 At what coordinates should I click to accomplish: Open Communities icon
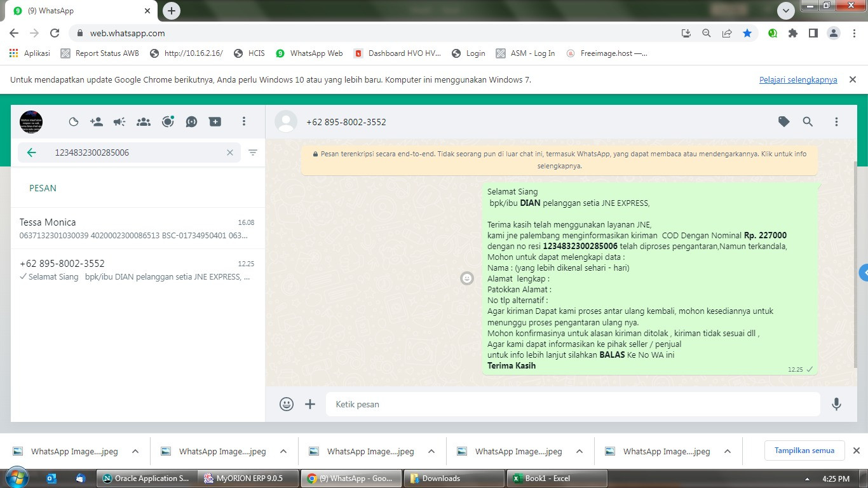point(144,122)
